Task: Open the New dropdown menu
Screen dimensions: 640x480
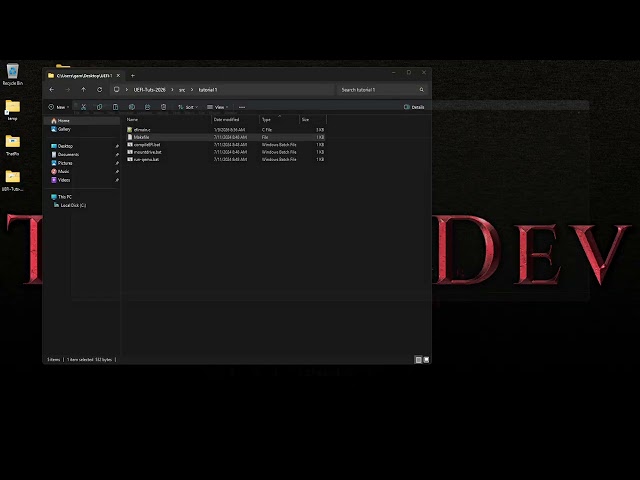Action: click(x=59, y=107)
